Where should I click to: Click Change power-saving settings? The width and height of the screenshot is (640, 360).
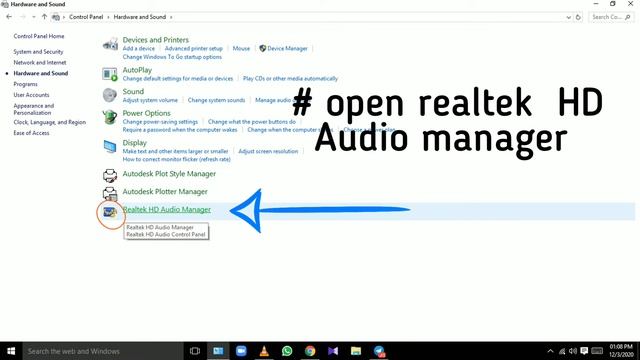160,122
